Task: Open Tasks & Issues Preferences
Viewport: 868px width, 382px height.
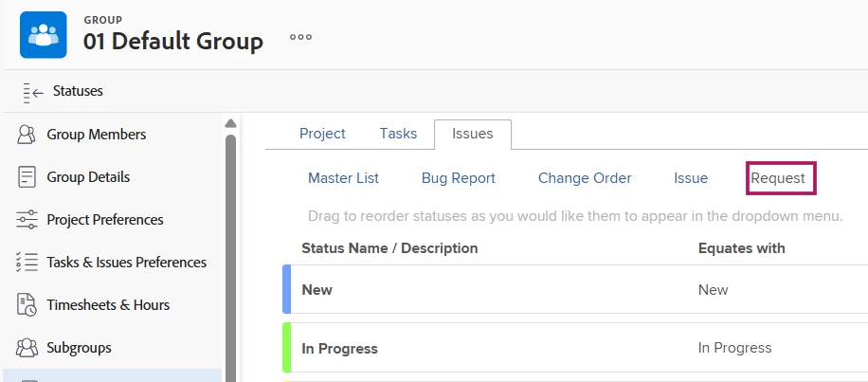Action: [127, 263]
